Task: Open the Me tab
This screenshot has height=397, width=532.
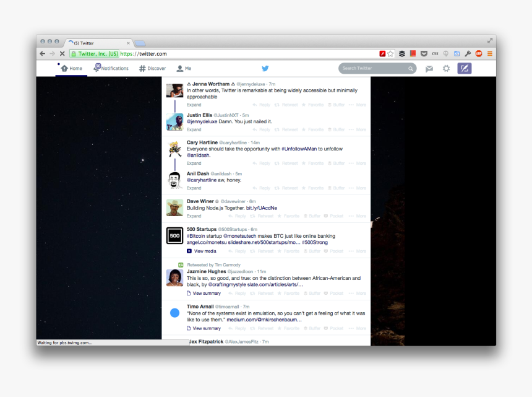Action: pyautogui.click(x=184, y=68)
